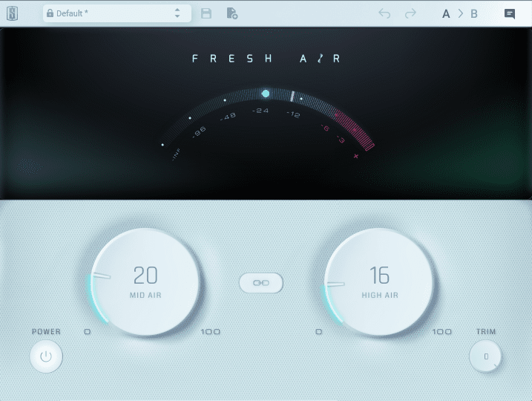Image resolution: width=532 pixels, height=401 pixels.
Task: Click the TRIM label
Action: [x=486, y=332]
